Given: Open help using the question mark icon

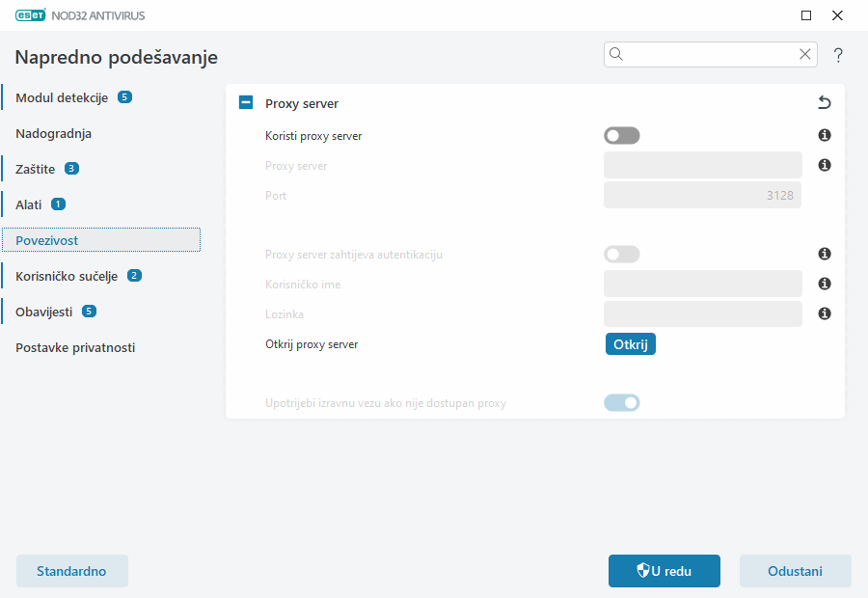Looking at the screenshot, I should coord(837,55).
